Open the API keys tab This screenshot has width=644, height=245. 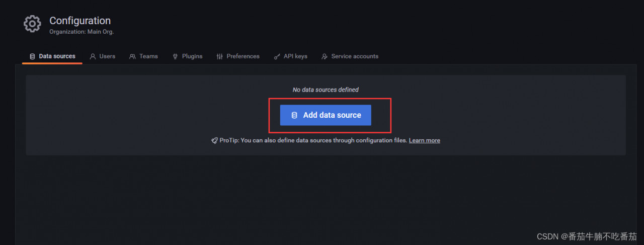point(295,56)
